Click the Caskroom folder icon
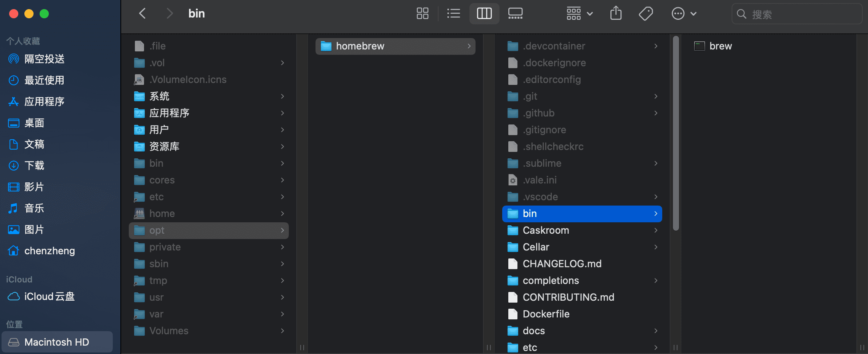This screenshot has width=868, height=354. pyautogui.click(x=513, y=230)
